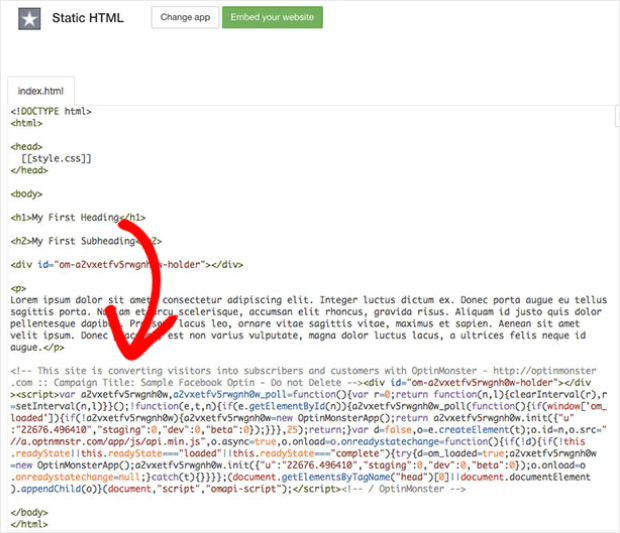Viewport: 620px width, 533px height.
Task: Click the closing </body> tag line
Action: tap(29, 513)
